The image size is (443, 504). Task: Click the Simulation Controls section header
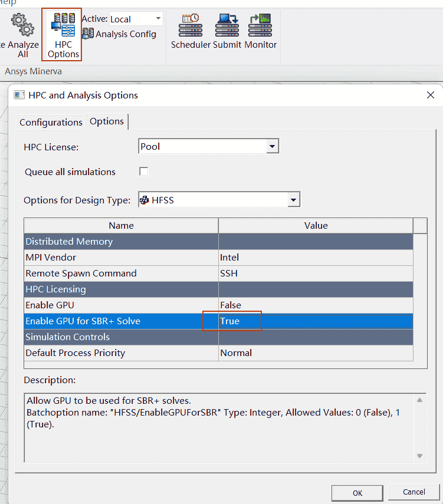219,337
